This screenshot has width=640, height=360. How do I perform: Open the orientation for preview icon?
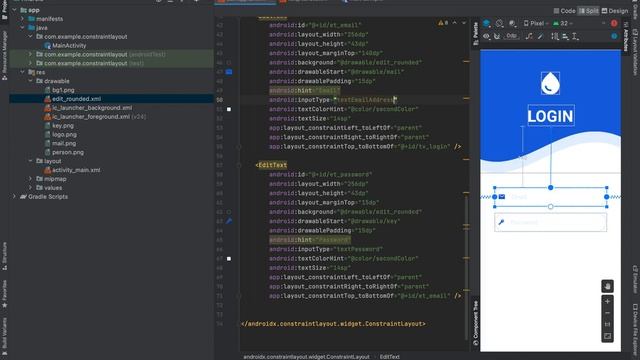[x=499, y=23]
